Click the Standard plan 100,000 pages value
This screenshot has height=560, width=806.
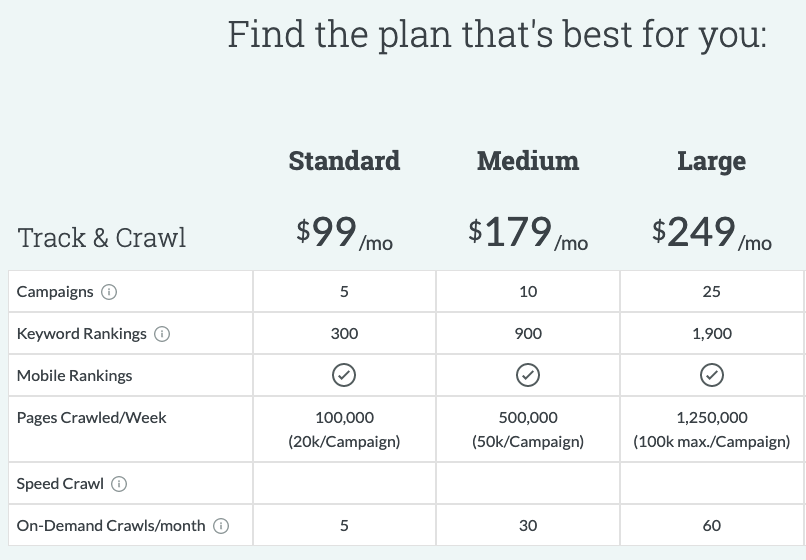pyautogui.click(x=344, y=418)
